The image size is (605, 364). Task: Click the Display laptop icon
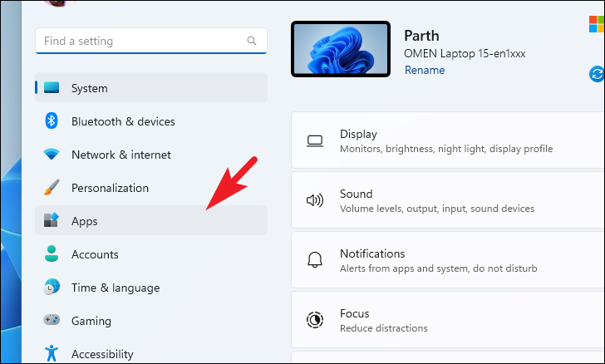pyautogui.click(x=315, y=141)
